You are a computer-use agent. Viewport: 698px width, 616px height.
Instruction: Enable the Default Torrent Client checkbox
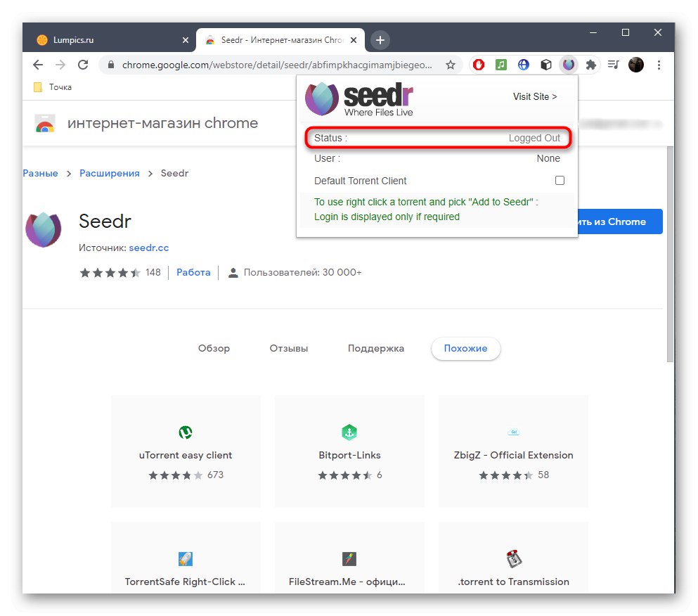[x=560, y=180]
